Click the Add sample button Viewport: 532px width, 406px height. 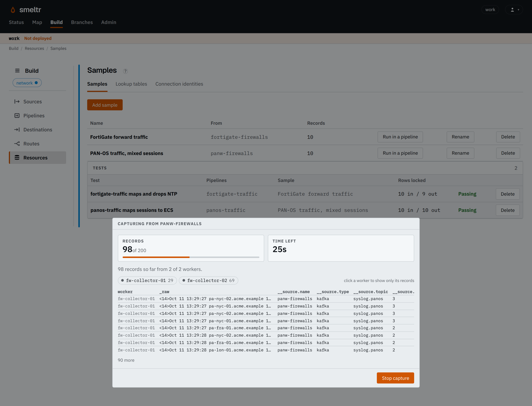pyautogui.click(x=105, y=105)
